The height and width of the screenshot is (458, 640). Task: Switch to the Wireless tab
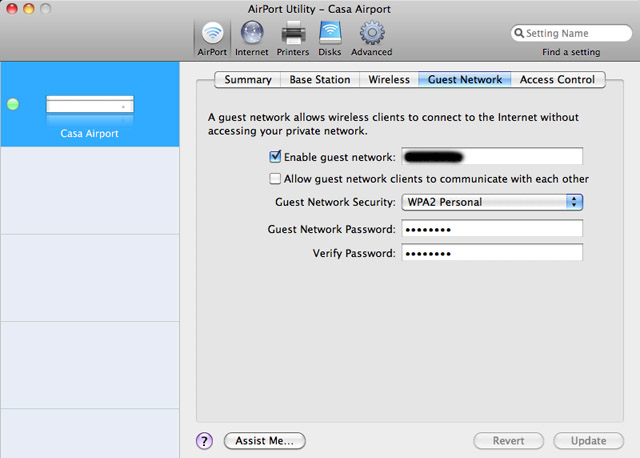[x=389, y=80]
